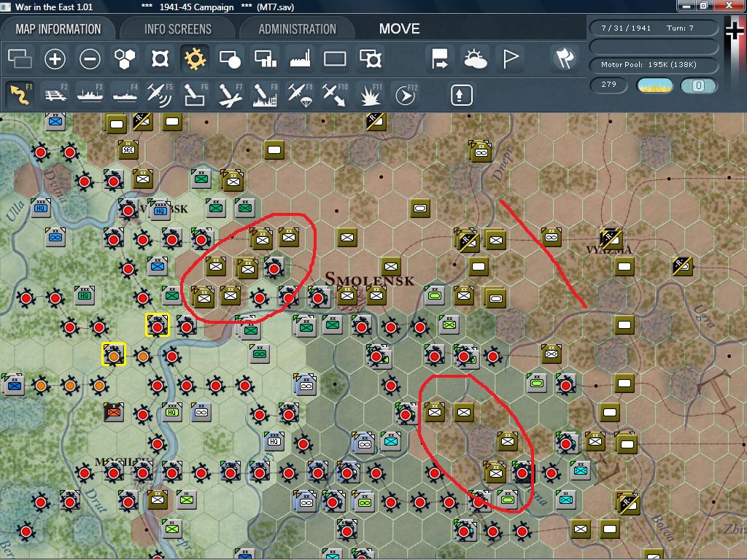Viewport: 747px width, 560px height.
Task: Click the yellow and blue weather swatch
Action: pos(655,85)
